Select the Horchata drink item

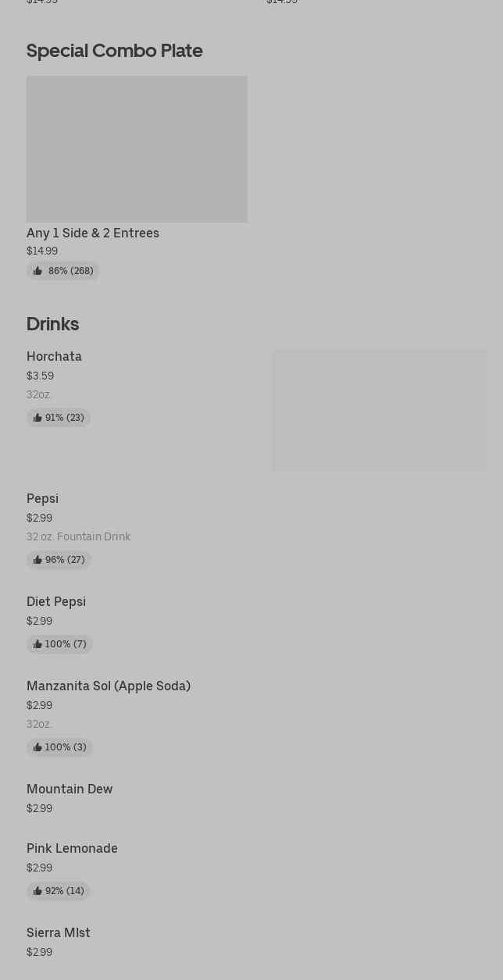[x=54, y=357]
